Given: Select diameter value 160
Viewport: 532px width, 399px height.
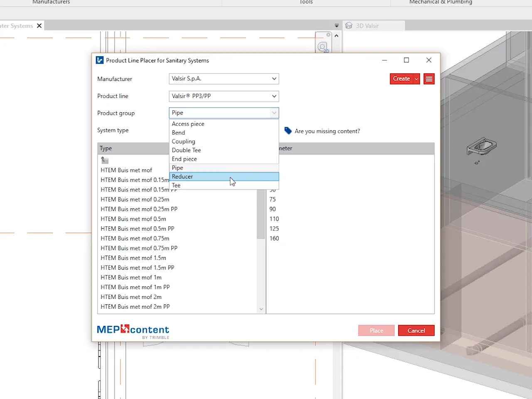Looking at the screenshot, I should point(274,239).
